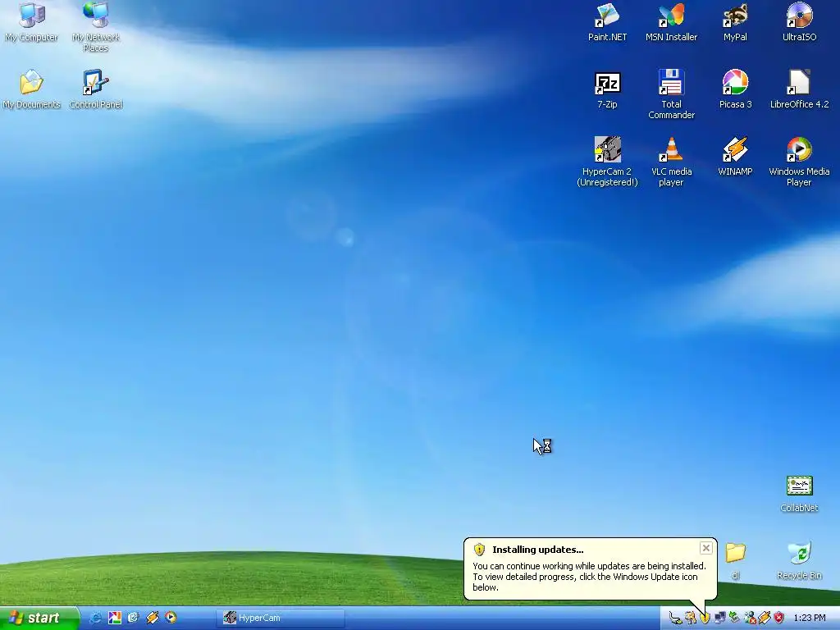Click red Security Center alert tray icon

tap(779, 618)
